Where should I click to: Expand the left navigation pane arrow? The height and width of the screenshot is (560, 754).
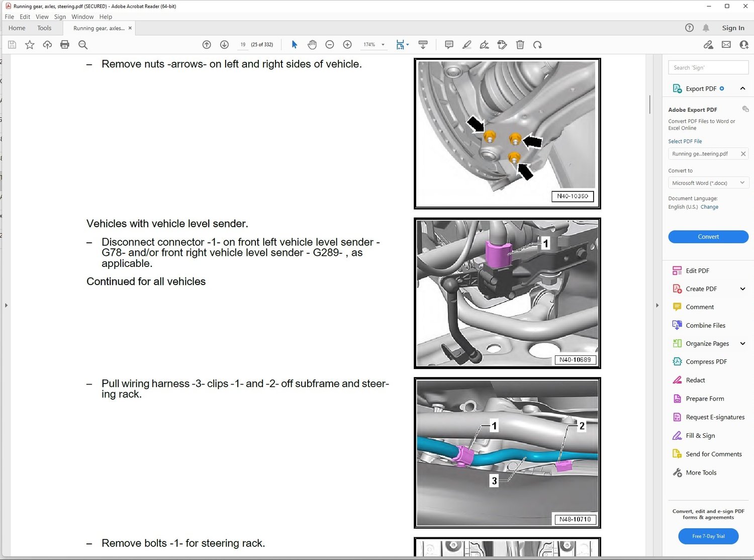click(6, 305)
